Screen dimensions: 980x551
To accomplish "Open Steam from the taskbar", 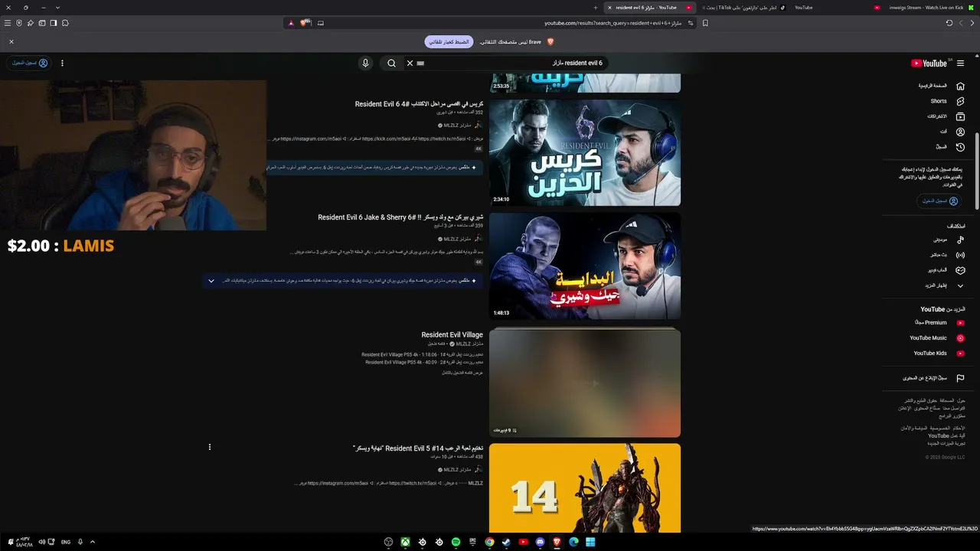I will pos(506,542).
